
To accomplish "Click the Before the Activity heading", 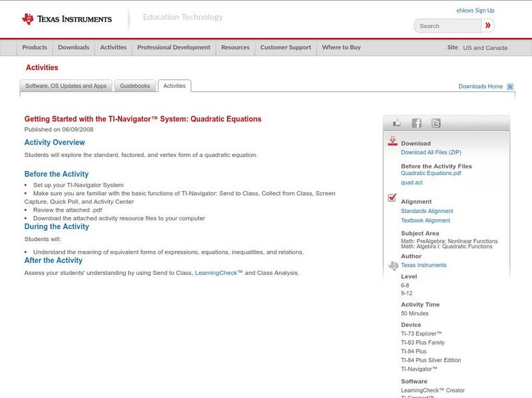I will [57, 174].
